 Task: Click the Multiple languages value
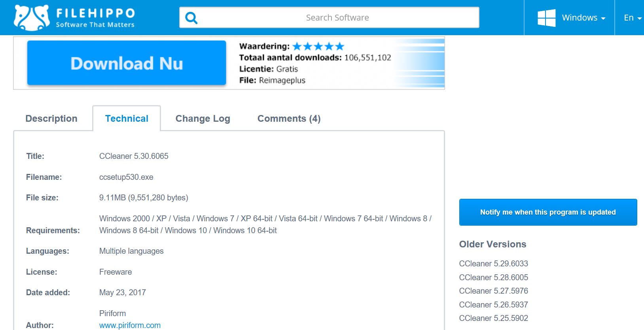pos(131,251)
